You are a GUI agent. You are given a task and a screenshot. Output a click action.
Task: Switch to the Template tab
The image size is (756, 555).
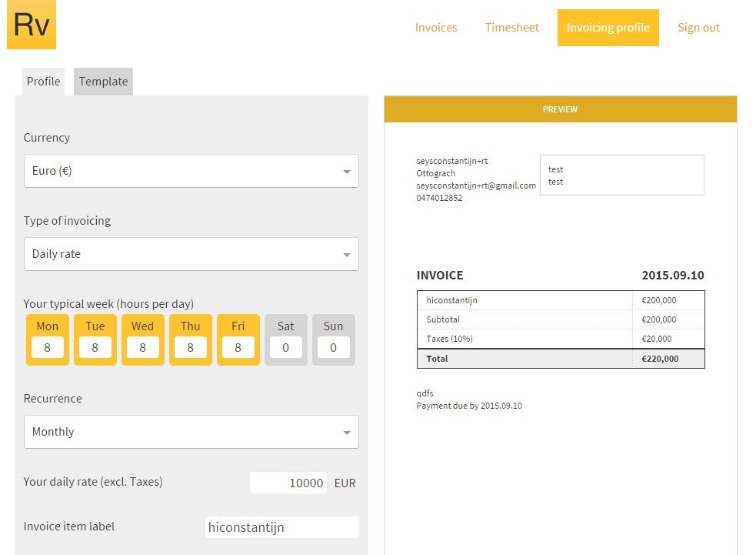(x=103, y=82)
